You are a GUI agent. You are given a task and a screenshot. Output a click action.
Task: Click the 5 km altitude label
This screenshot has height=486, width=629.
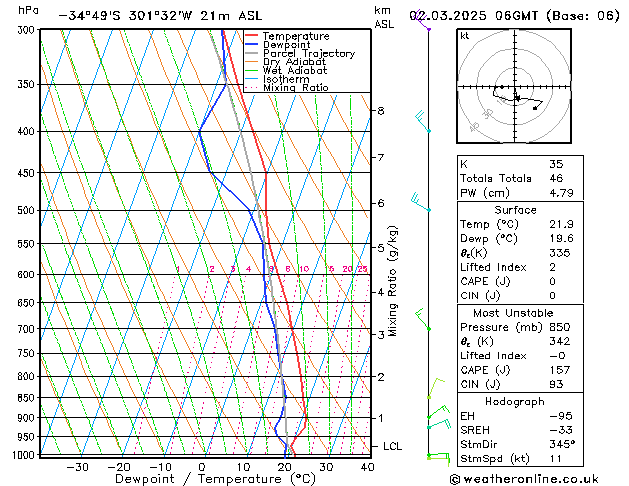381,248
